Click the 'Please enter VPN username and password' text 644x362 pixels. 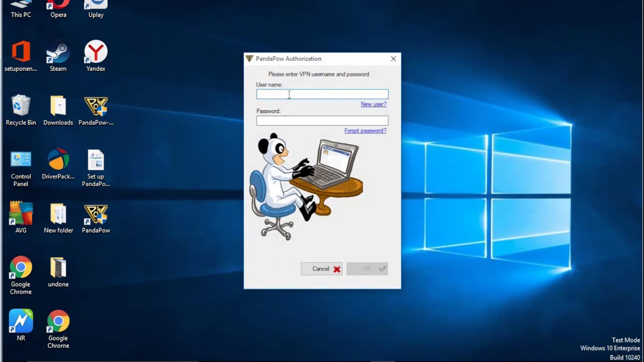click(319, 74)
